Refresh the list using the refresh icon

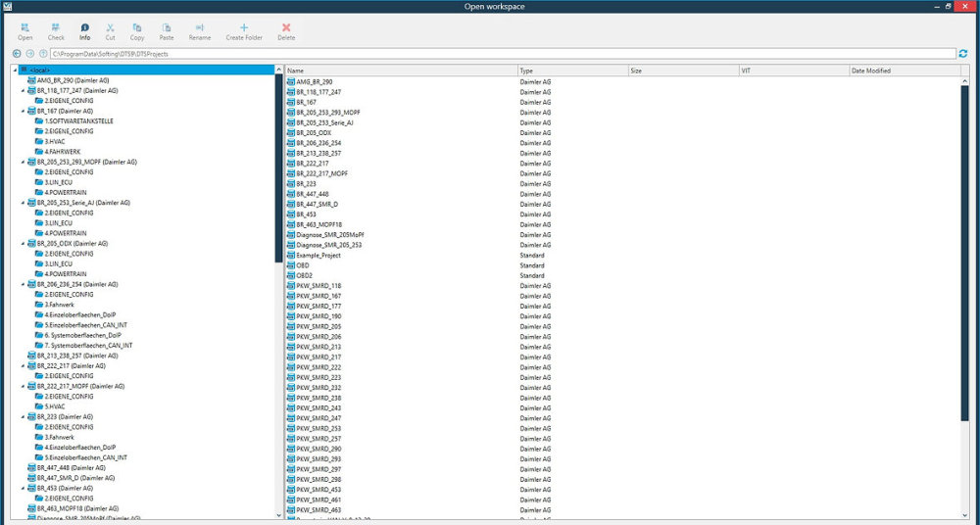tap(963, 54)
